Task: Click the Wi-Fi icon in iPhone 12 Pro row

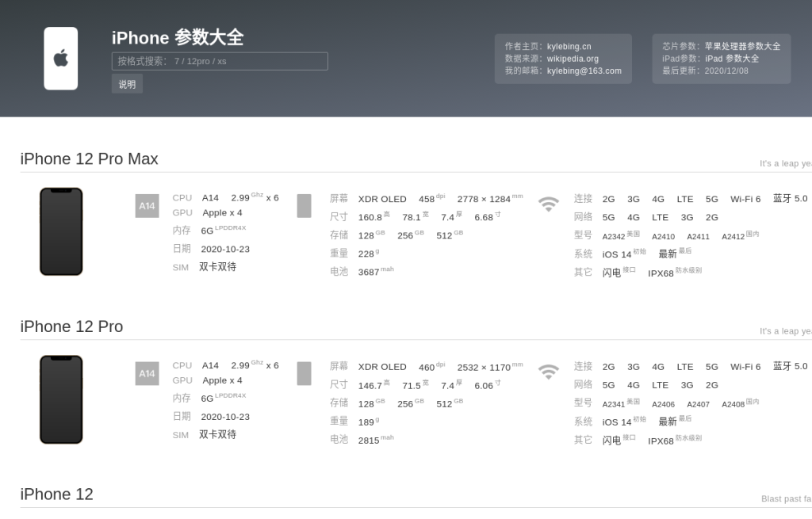Action: click(x=549, y=372)
